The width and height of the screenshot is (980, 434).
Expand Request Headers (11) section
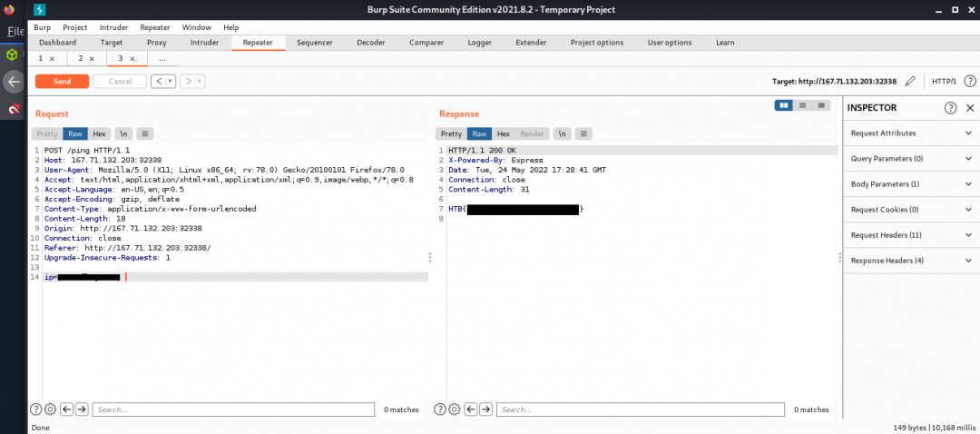(911, 235)
